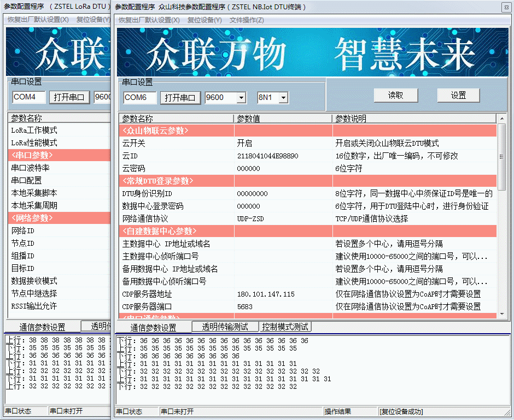
Task: Select LoRa性能模式 row in LoRa window
Action: point(60,143)
